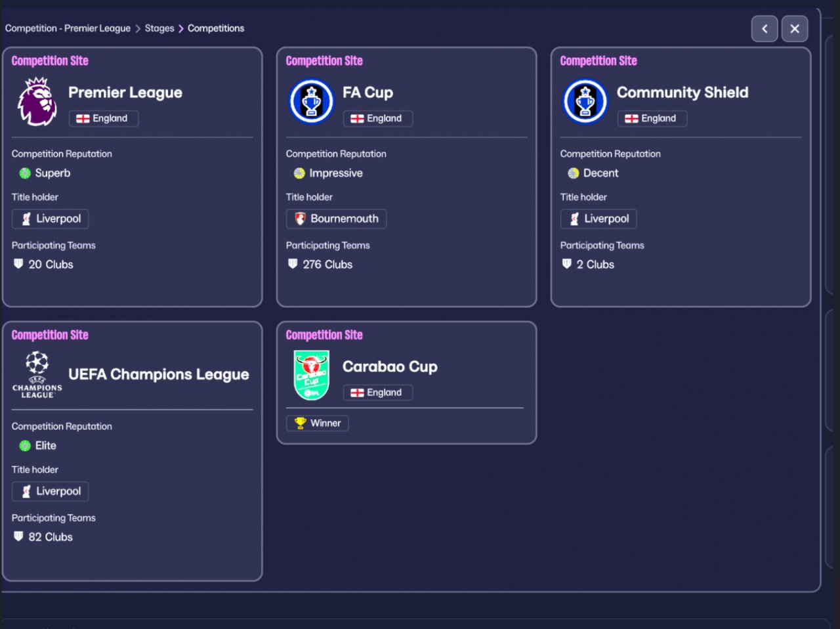Click the 276 Clubs participating teams text
840x629 pixels.
point(327,264)
